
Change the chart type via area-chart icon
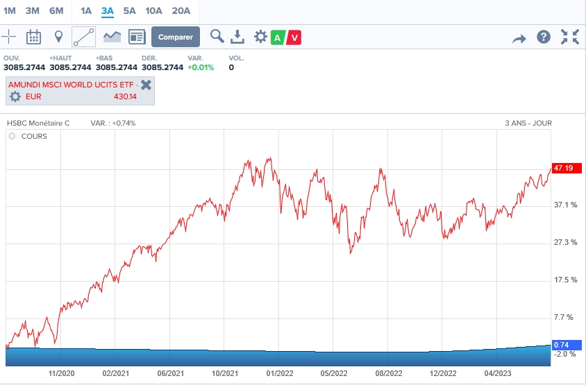(112, 37)
